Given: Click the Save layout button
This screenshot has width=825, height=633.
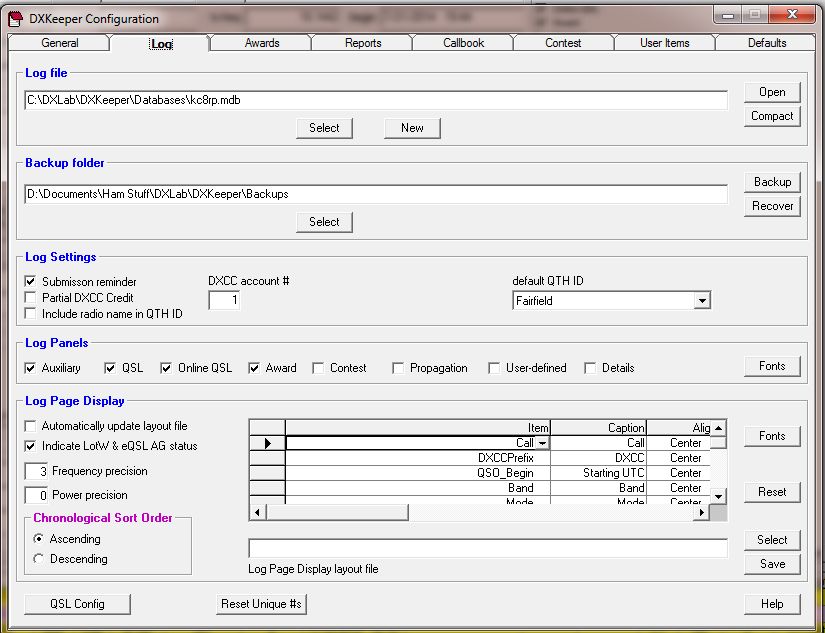Looking at the screenshot, I should (772, 564).
